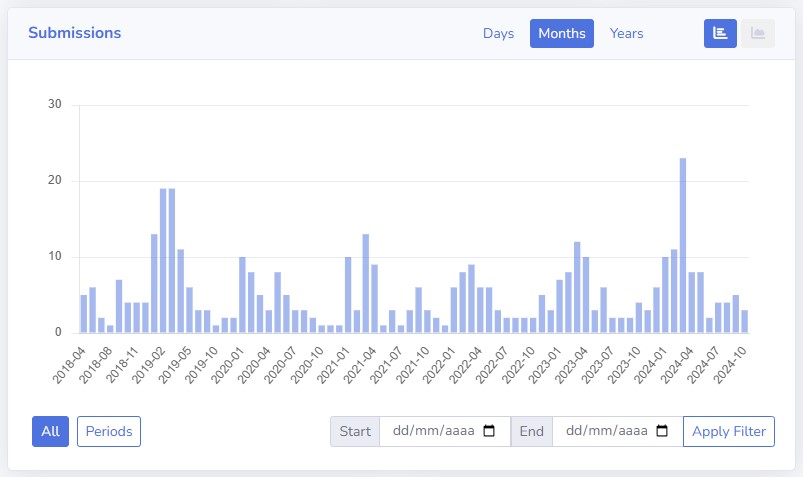Screen dimensions: 803x477
Task: Click the x-axis label 2020-01
Action: (228, 365)
